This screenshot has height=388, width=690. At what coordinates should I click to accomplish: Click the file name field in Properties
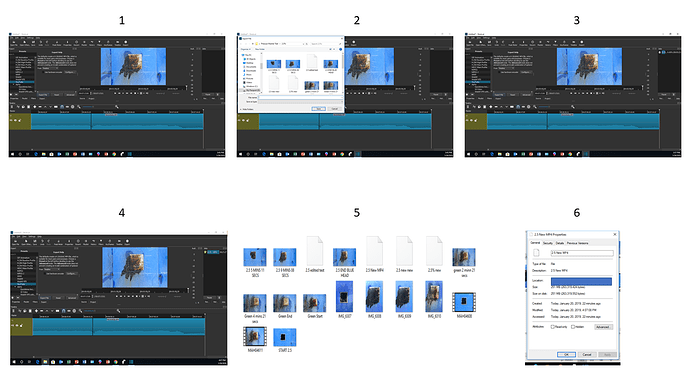click(582, 253)
